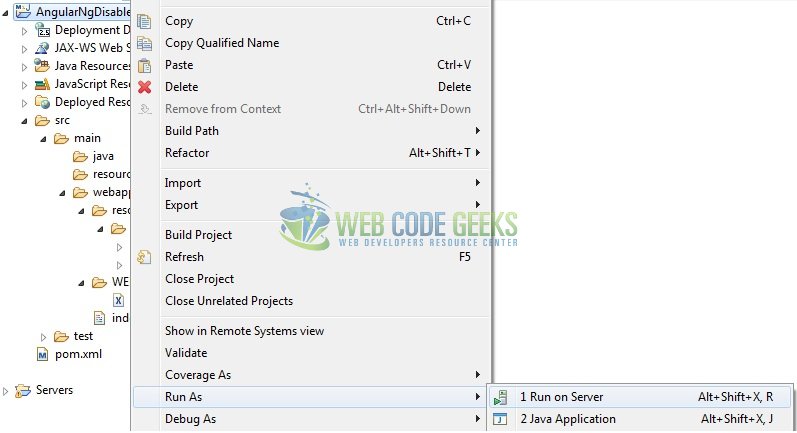Click the Java Application icon
The height and width of the screenshot is (433, 797).
[x=500, y=419]
